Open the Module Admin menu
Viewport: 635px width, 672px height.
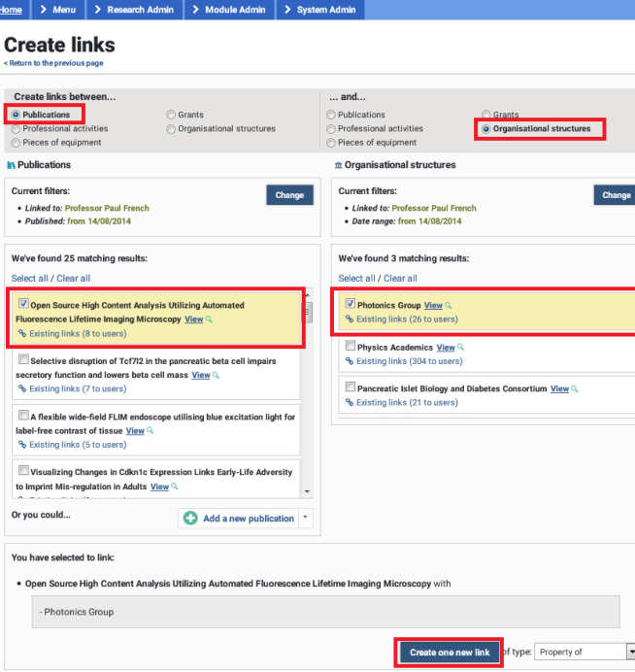pos(231,10)
